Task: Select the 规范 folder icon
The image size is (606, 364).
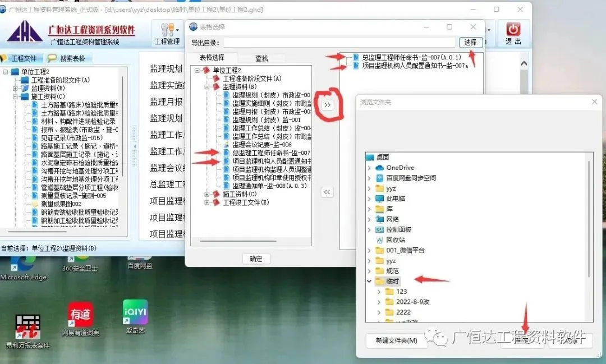Action: point(379,271)
